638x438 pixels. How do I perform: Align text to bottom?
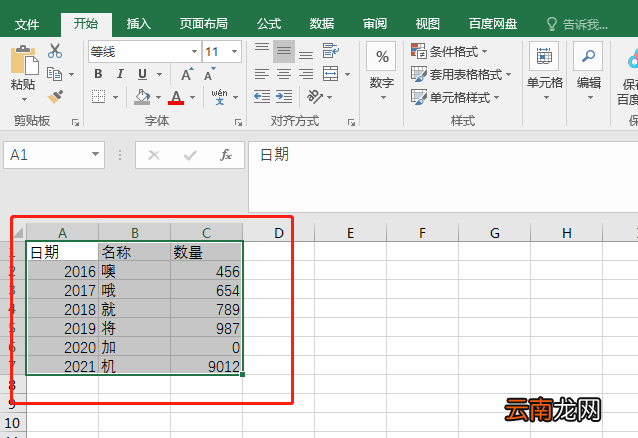(x=306, y=53)
